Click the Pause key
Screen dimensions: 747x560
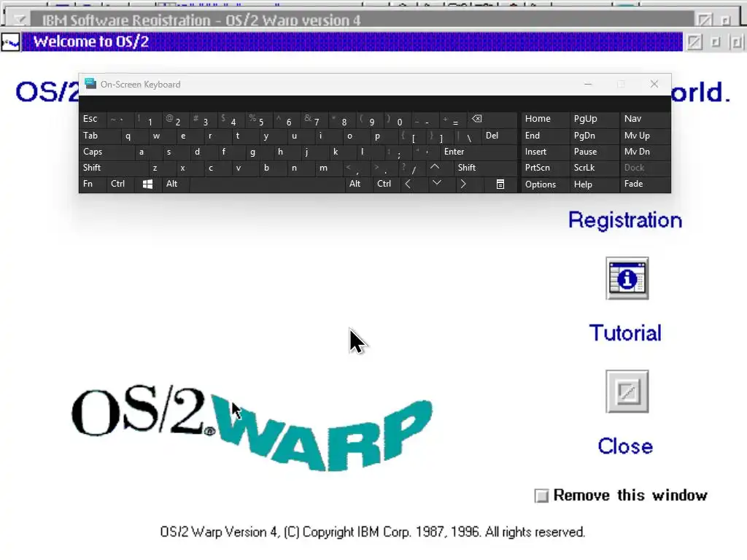pos(593,152)
